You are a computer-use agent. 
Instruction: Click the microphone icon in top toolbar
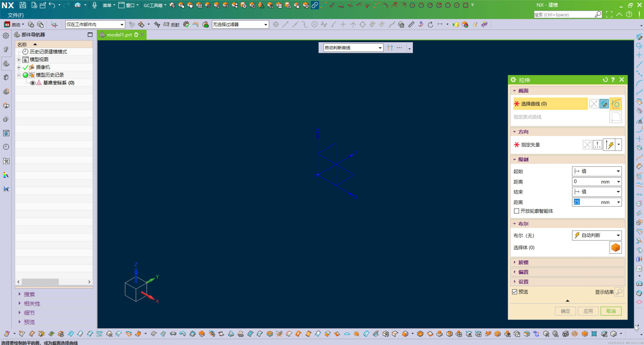94,5
